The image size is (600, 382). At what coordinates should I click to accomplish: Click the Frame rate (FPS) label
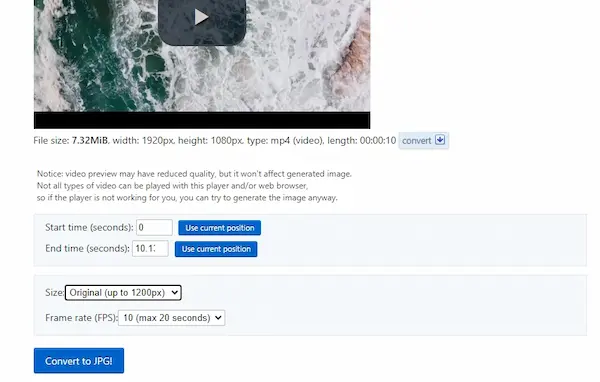click(x=81, y=318)
